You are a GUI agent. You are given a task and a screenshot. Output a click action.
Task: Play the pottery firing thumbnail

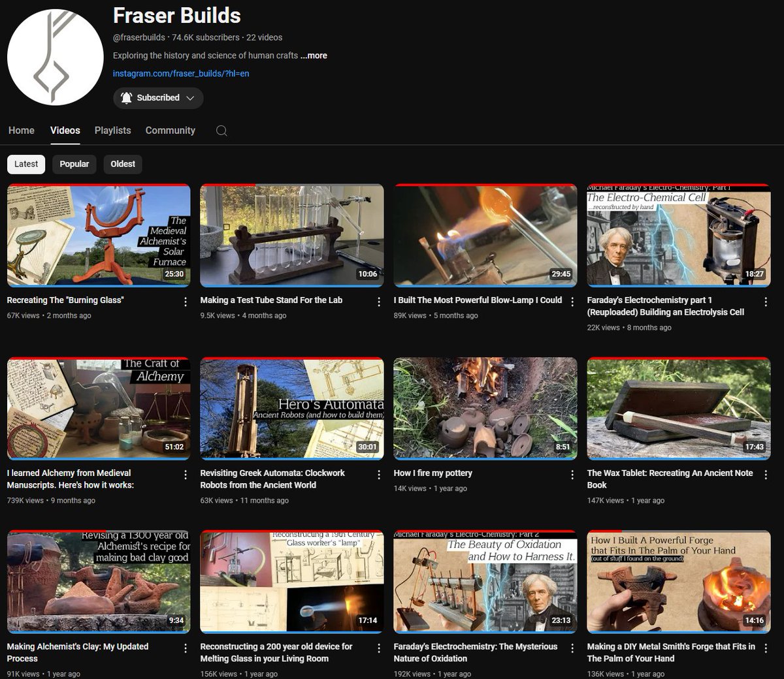pyautogui.click(x=485, y=408)
